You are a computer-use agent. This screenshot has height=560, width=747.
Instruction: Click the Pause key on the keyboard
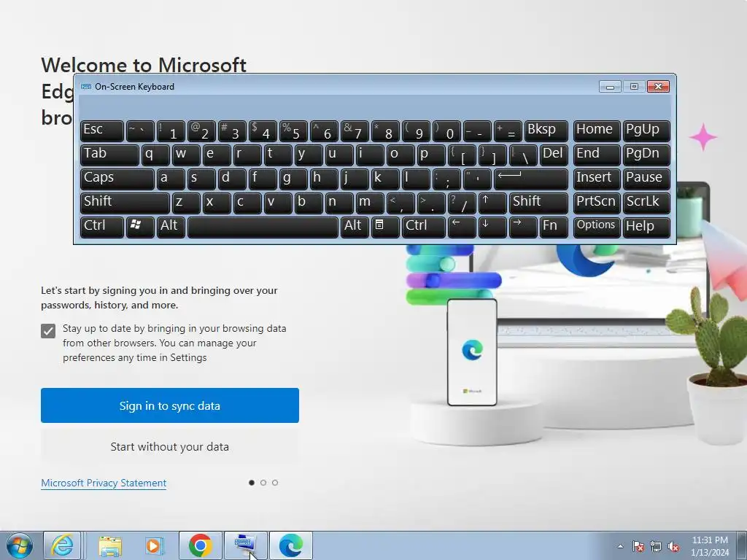coord(646,179)
